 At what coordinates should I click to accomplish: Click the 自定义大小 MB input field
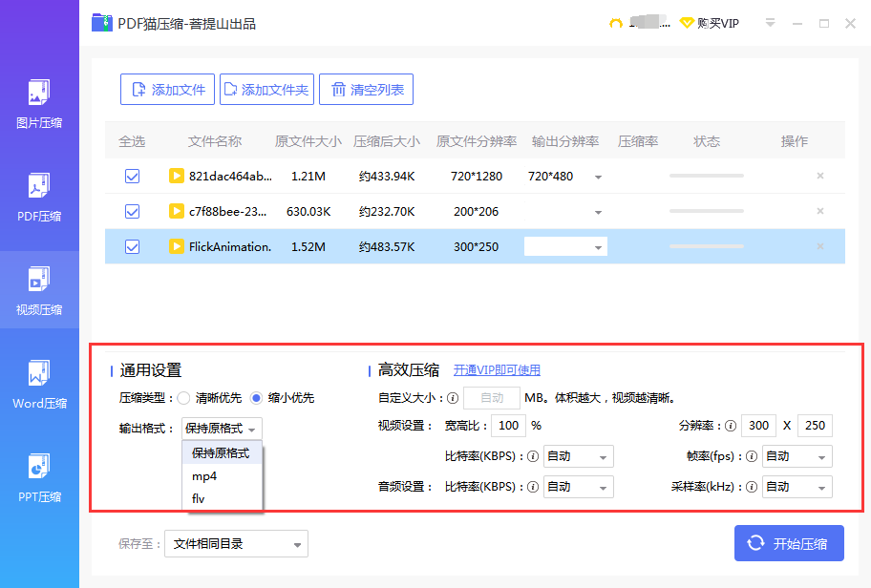(492, 398)
